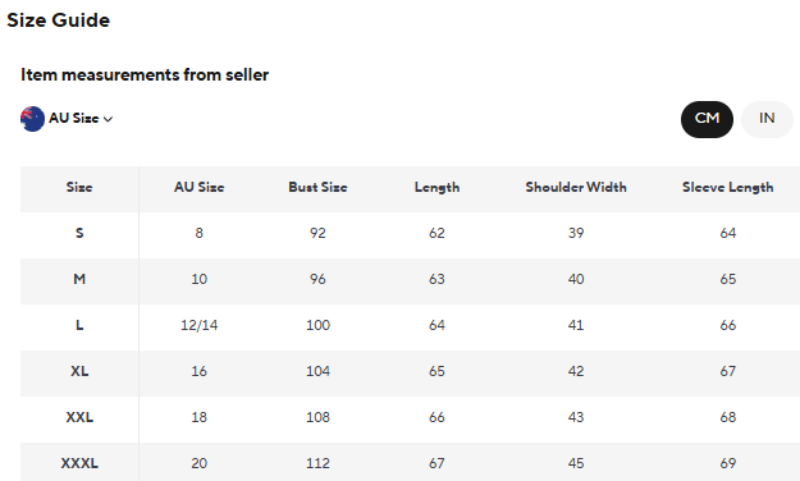800x481 pixels.
Task: Click the 12/14 AU size cell
Action: (x=199, y=325)
